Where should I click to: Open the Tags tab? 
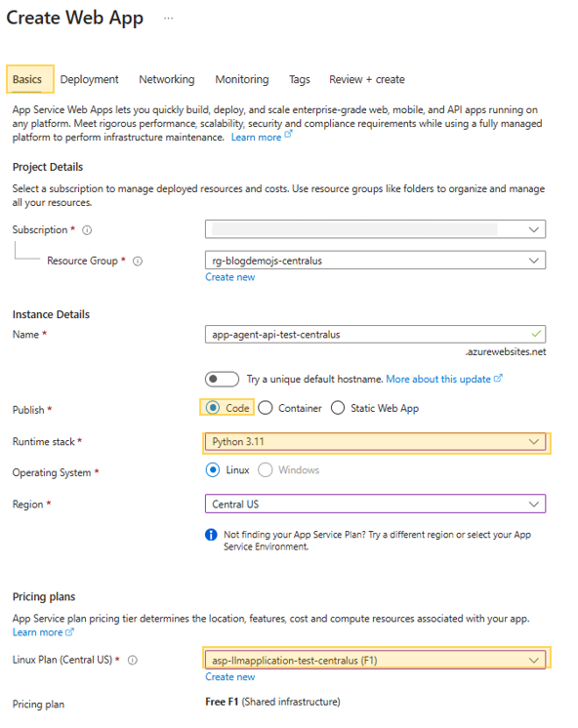tap(299, 79)
